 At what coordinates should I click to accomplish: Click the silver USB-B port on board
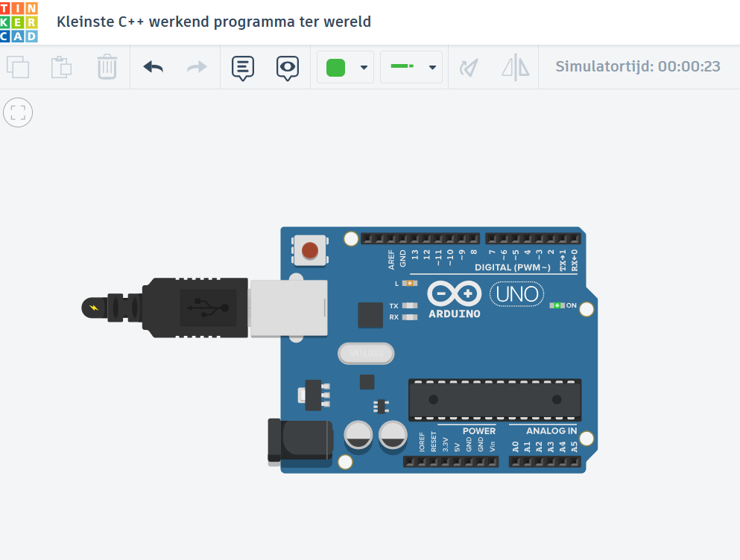click(288, 308)
